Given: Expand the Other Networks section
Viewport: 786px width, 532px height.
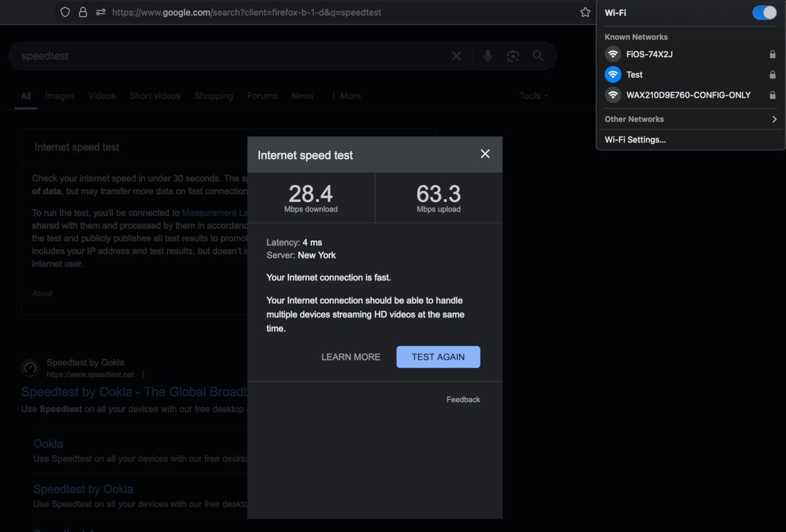Looking at the screenshot, I should [x=690, y=119].
